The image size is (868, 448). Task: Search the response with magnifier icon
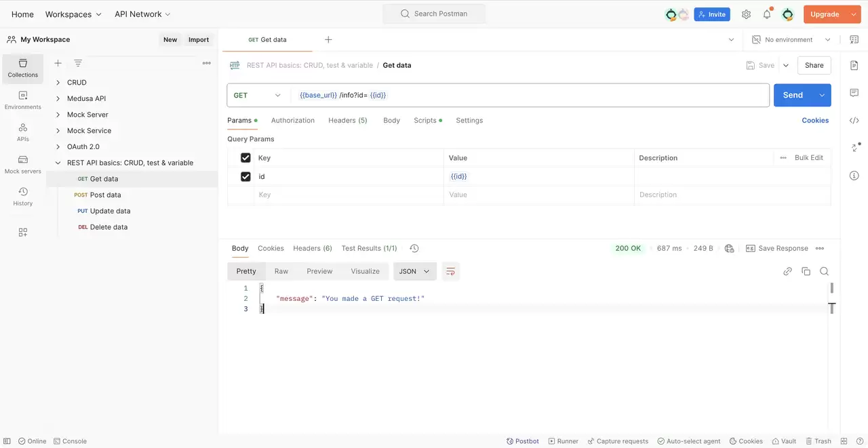(824, 271)
